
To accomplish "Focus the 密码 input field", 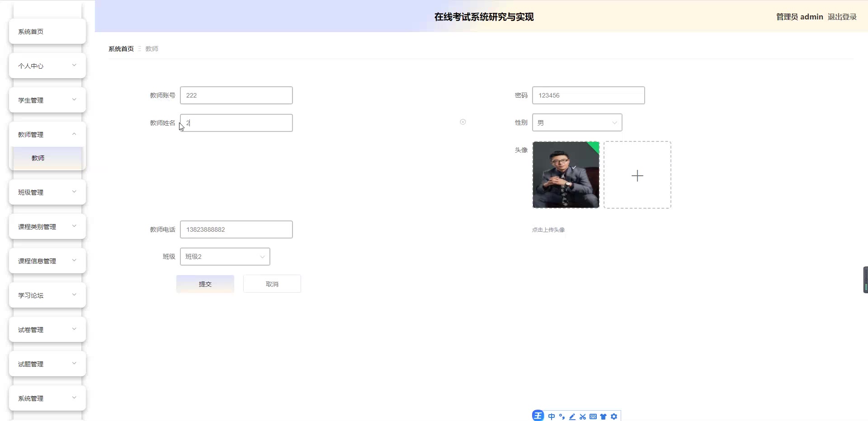I will click(589, 95).
